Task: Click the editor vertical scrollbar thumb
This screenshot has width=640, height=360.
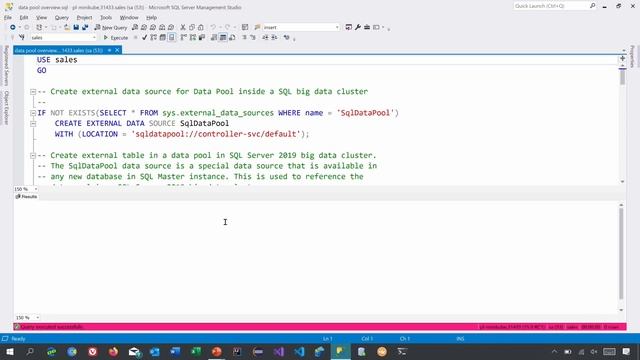Action: click(622, 76)
